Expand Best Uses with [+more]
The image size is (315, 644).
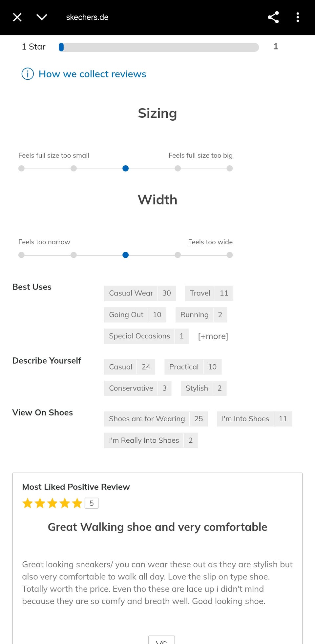[213, 336]
